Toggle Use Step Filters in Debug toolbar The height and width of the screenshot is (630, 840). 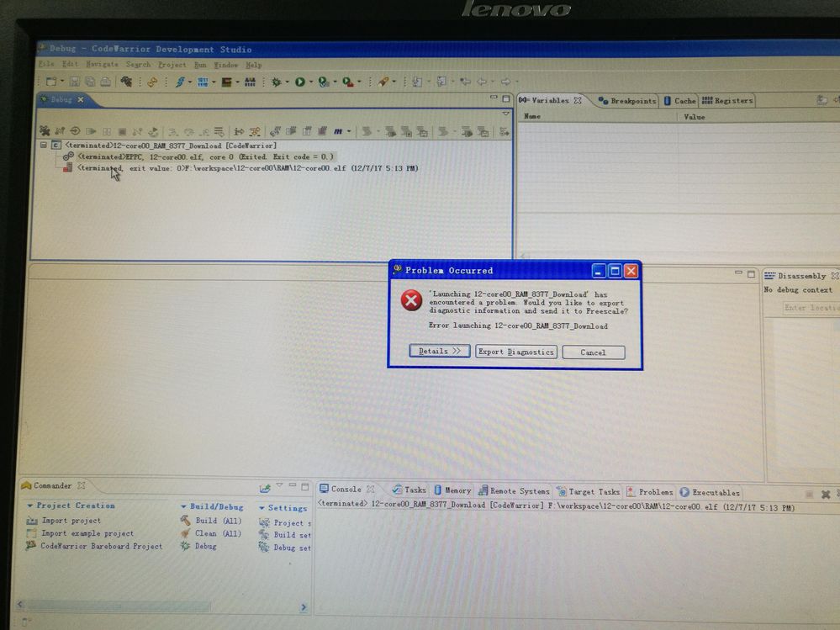tap(255, 132)
